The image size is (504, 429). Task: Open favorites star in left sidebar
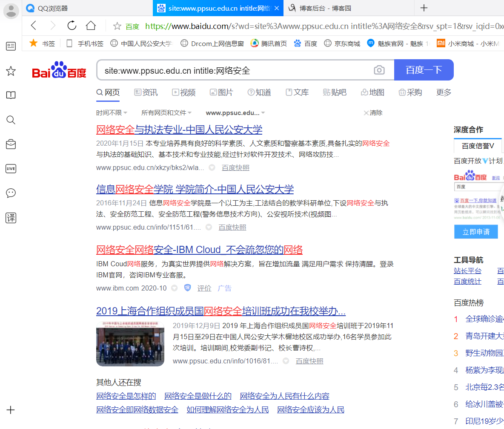coord(11,71)
